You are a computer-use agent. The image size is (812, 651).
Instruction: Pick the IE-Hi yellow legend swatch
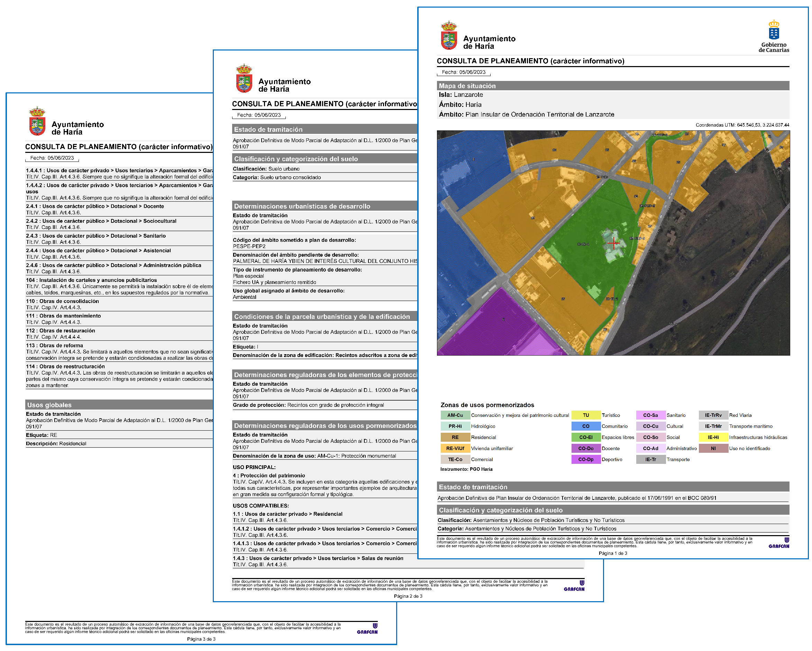(713, 438)
